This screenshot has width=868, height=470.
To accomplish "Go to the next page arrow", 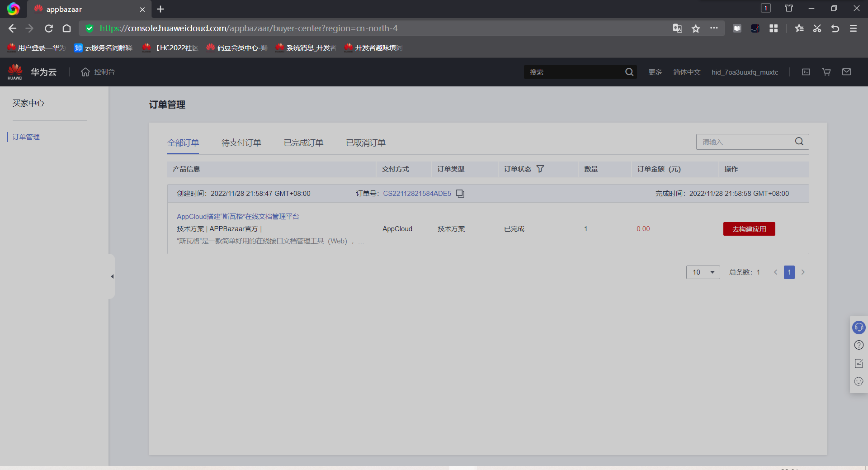I will pyautogui.click(x=803, y=272).
